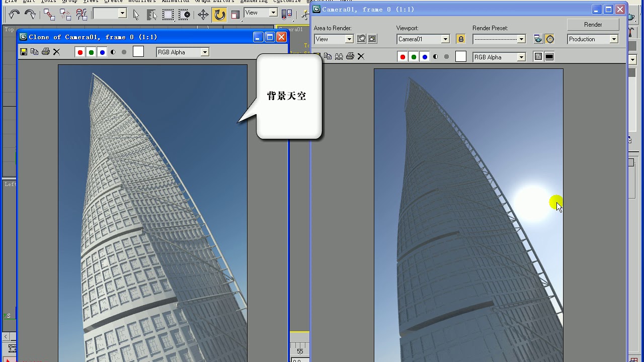644x362 pixels.
Task: Open Environment and Effects dialog icon
Action: pyautogui.click(x=550, y=39)
